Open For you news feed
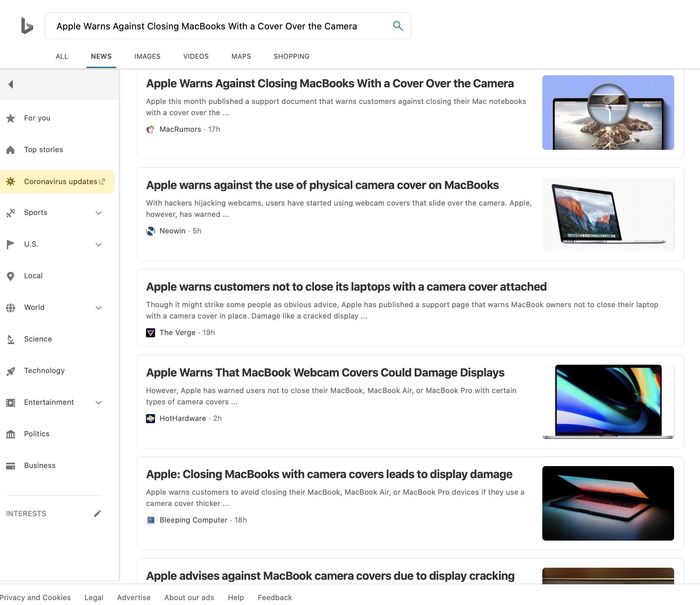 (x=37, y=118)
